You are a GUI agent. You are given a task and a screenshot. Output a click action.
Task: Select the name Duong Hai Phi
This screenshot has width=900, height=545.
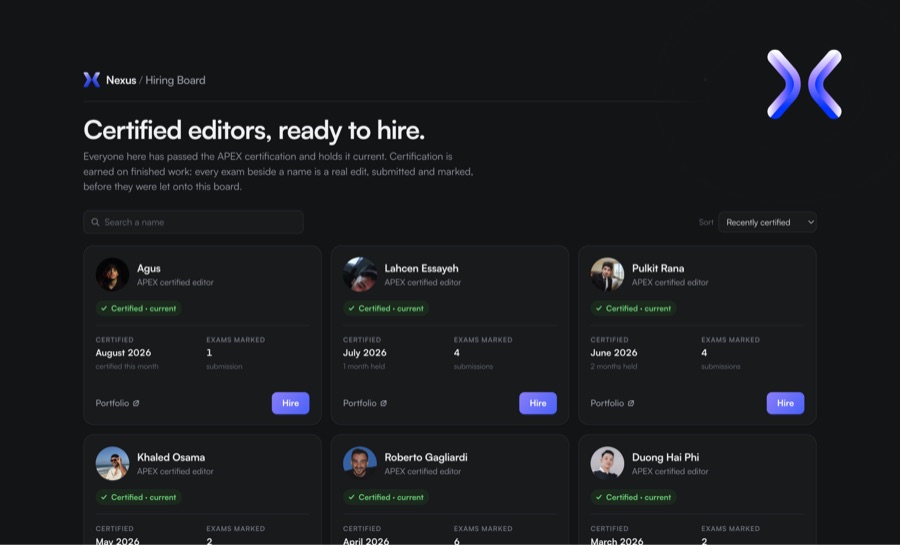pos(665,457)
